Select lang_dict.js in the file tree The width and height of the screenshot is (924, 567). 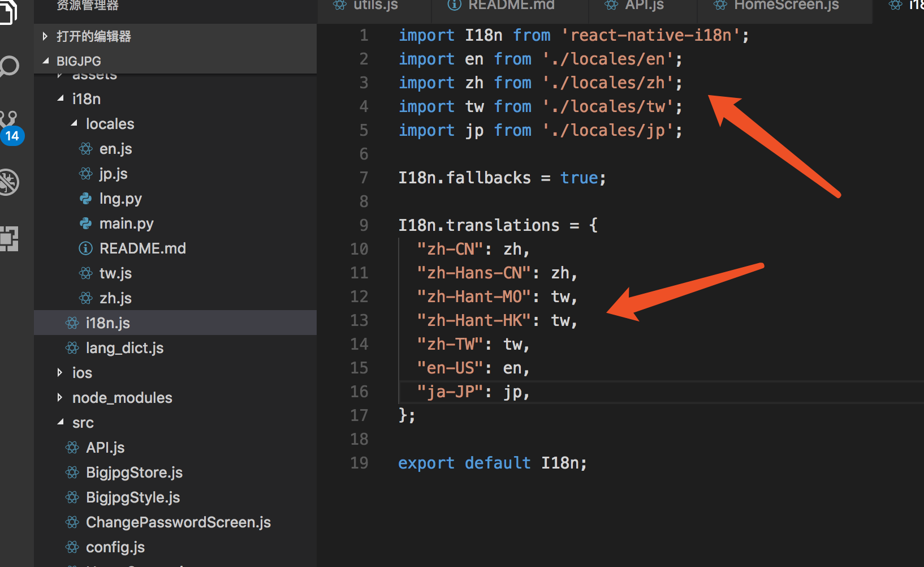click(124, 347)
